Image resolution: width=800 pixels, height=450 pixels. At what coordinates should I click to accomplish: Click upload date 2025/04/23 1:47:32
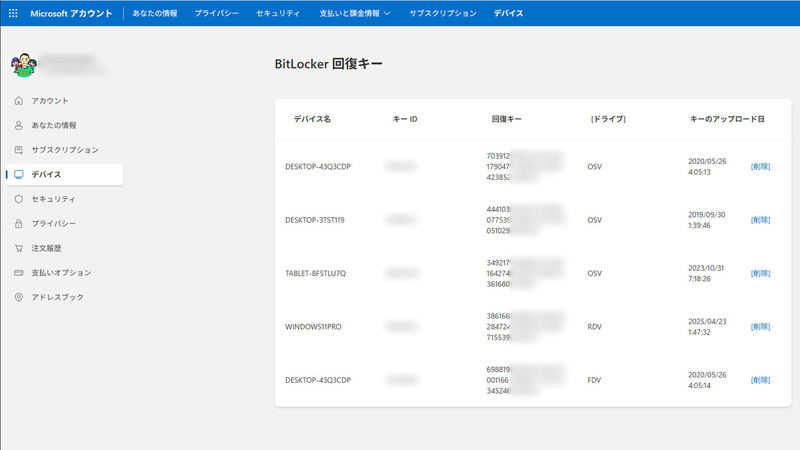(707, 327)
